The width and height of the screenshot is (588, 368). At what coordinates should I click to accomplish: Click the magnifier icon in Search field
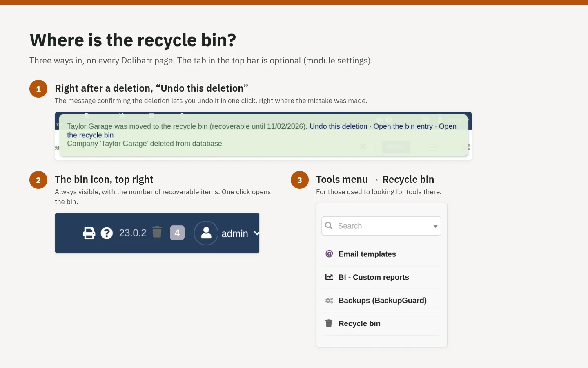tap(329, 226)
